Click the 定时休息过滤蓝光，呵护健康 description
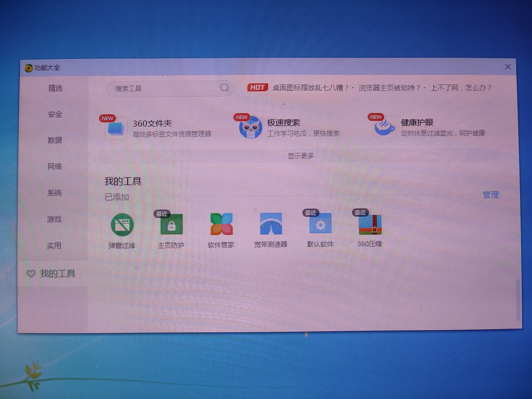The image size is (532, 399). click(x=443, y=133)
